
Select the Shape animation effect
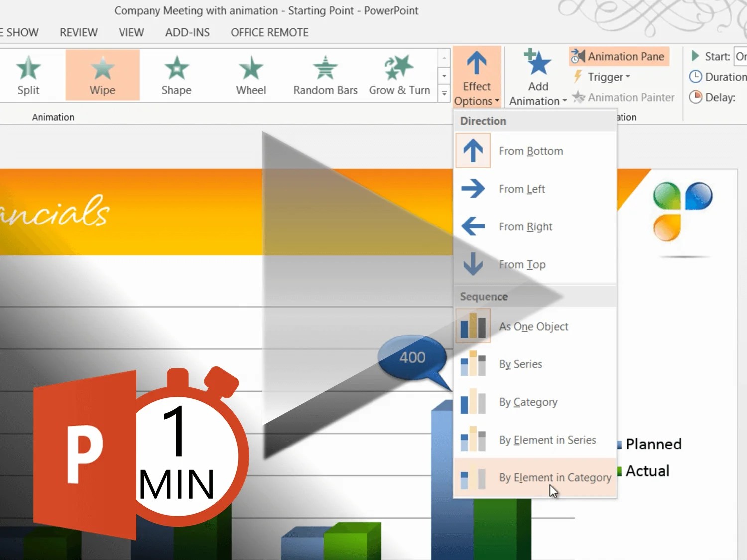[176, 75]
